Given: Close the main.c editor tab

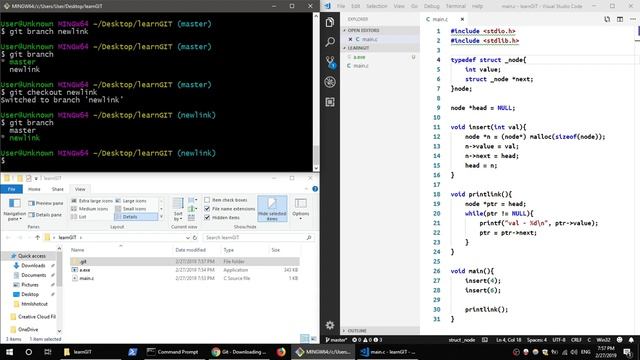Looking at the screenshot, I should tap(462, 19).
